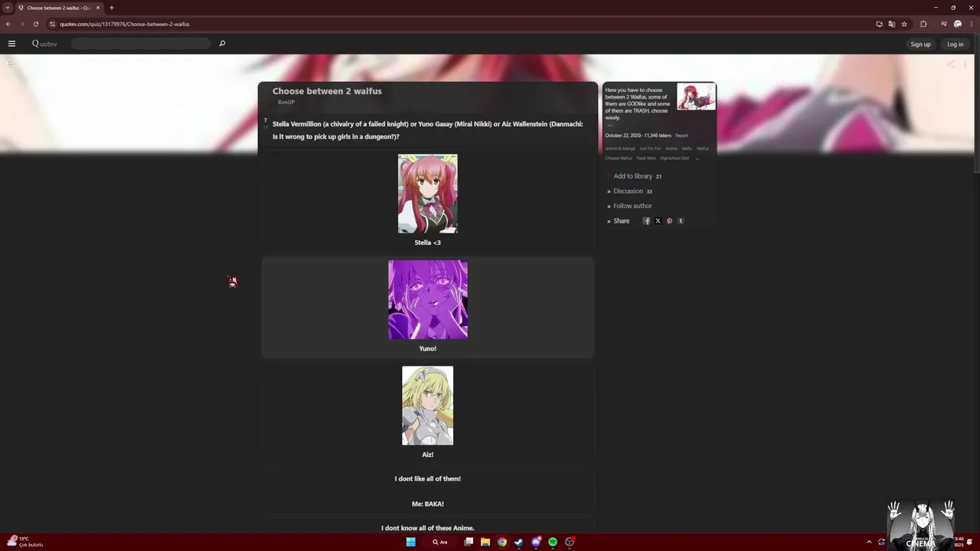980x551 pixels.
Task: Click the Aiz Wallenstein picture
Action: click(x=427, y=406)
